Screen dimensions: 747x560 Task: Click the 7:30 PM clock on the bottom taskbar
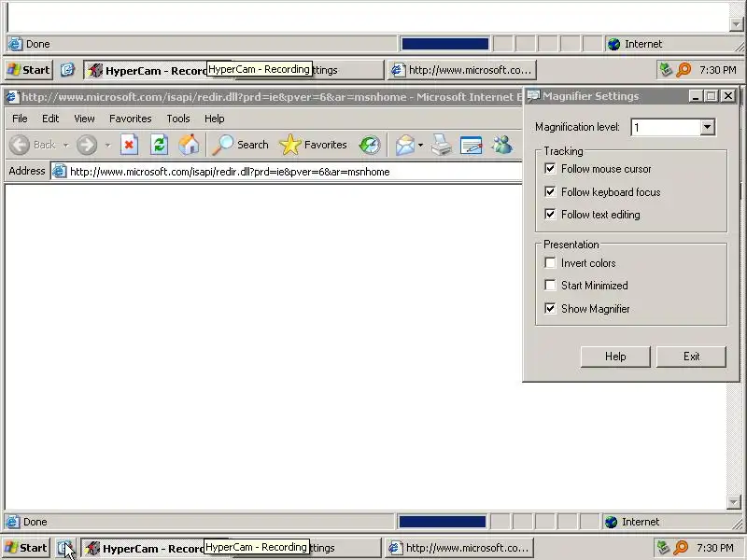tap(714, 548)
